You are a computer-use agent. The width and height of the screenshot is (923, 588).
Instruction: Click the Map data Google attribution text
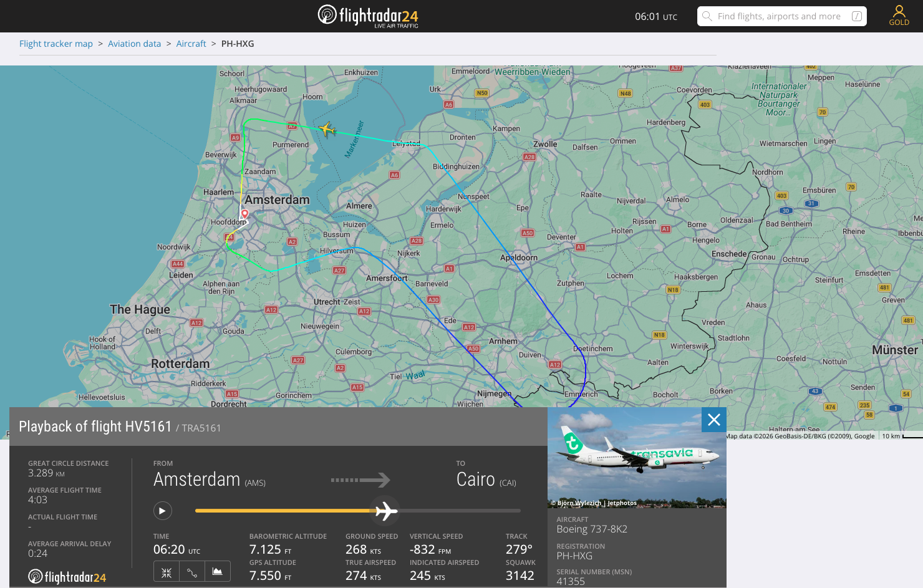pyautogui.click(x=800, y=436)
